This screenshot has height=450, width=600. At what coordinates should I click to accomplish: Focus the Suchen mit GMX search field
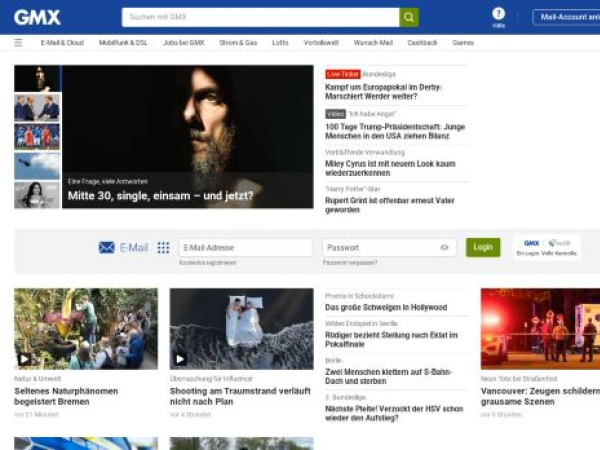coord(261,17)
